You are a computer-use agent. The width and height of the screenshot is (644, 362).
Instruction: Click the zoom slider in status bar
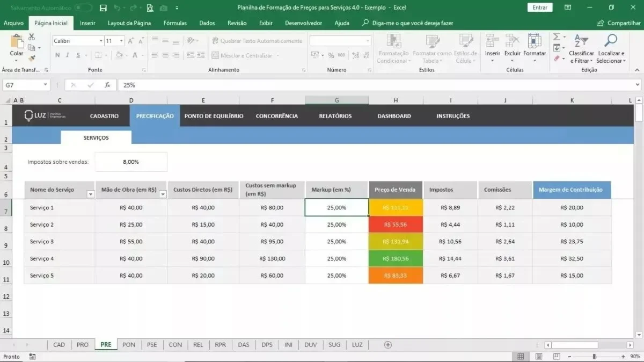(x=594, y=357)
